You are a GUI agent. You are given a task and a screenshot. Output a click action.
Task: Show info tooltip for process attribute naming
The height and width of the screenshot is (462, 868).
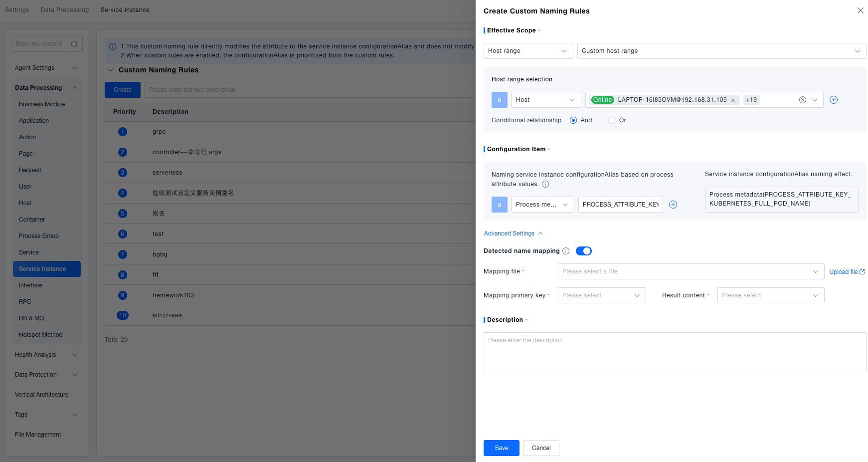(545, 184)
